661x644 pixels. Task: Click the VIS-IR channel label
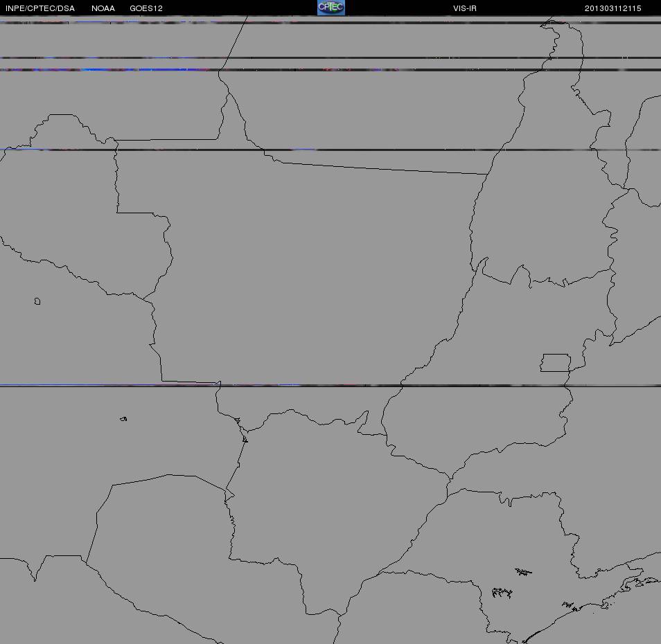(465, 8)
